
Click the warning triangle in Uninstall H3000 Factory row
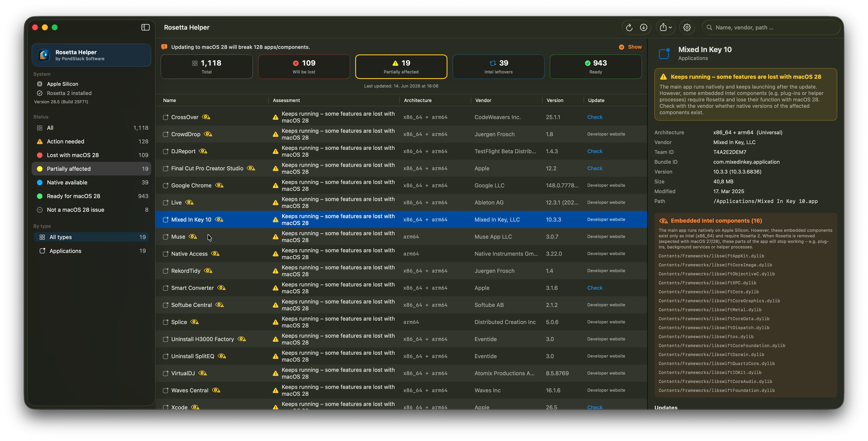[275, 339]
